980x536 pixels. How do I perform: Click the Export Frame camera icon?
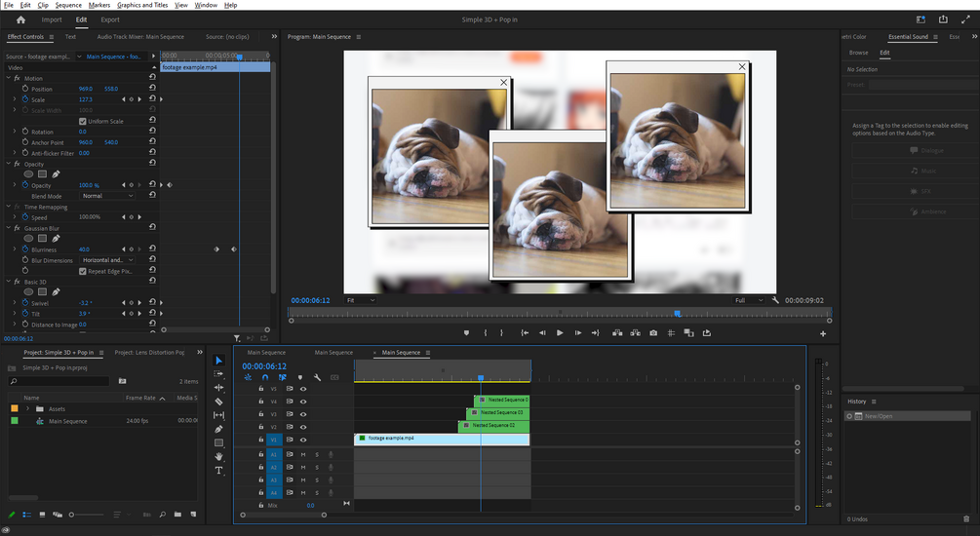(x=653, y=333)
